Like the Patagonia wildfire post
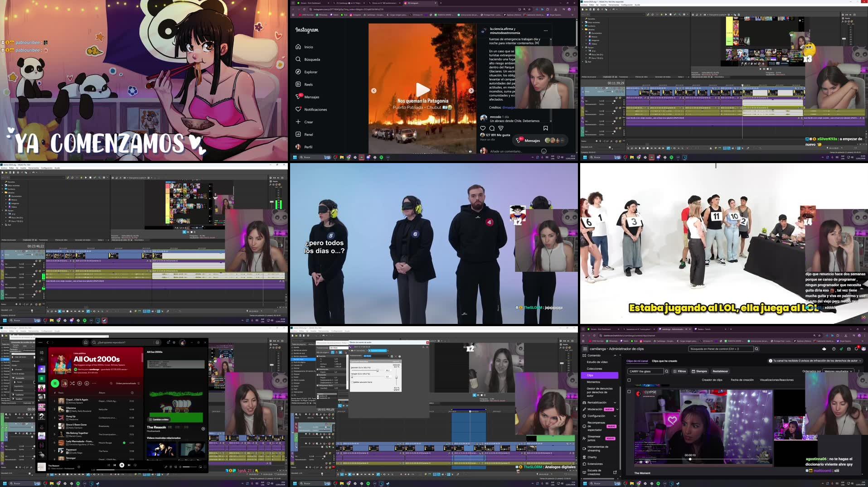 click(483, 128)
